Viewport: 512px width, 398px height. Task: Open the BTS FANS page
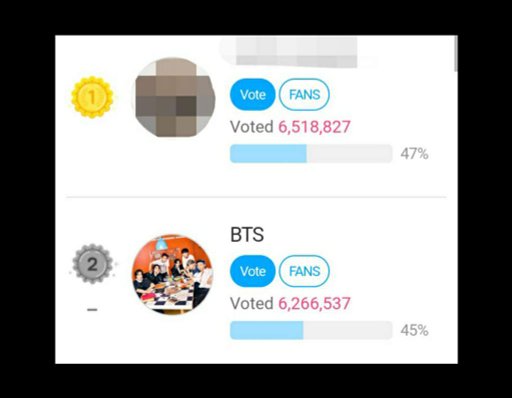(304, 271)
